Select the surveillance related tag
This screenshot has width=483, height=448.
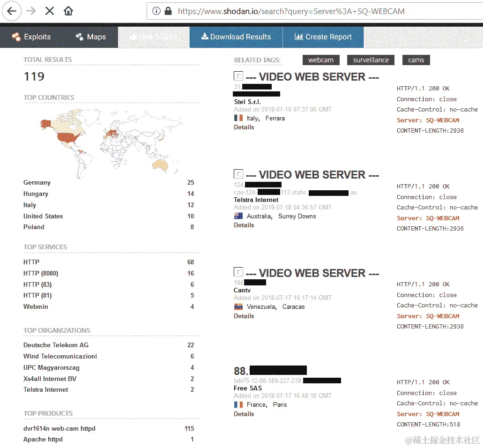tap(371, 60)
